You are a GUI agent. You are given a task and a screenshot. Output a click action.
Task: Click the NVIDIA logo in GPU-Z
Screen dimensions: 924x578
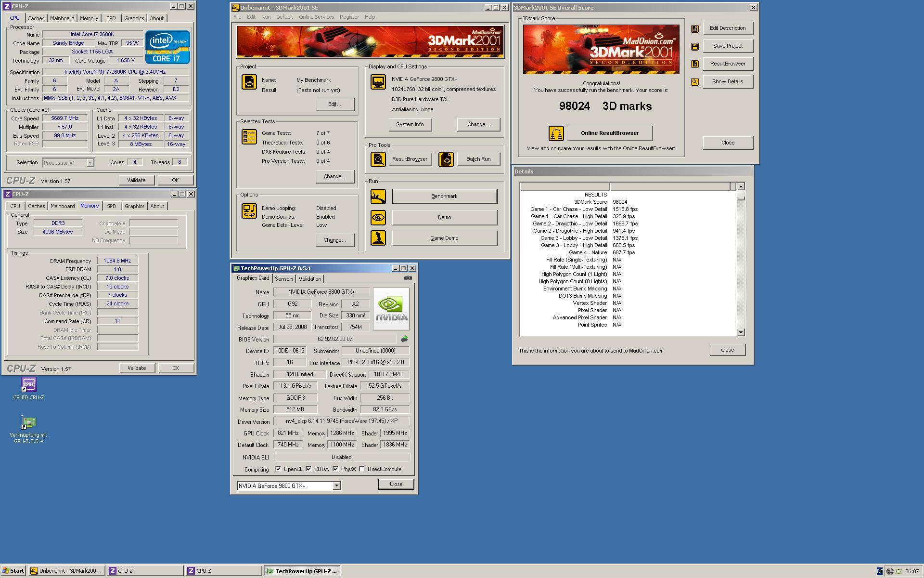[x=391, y=309]
